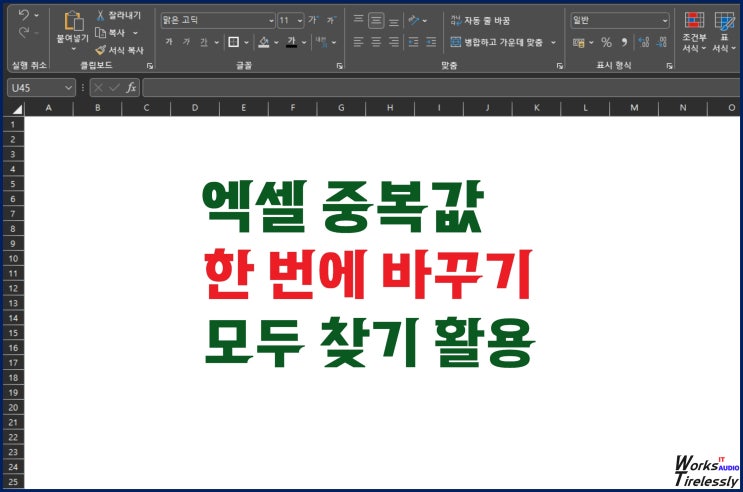Click the Paste (붙여넣기) clipboard icon
The width and height of the screenshot is (743, 492).
point(74,21)
